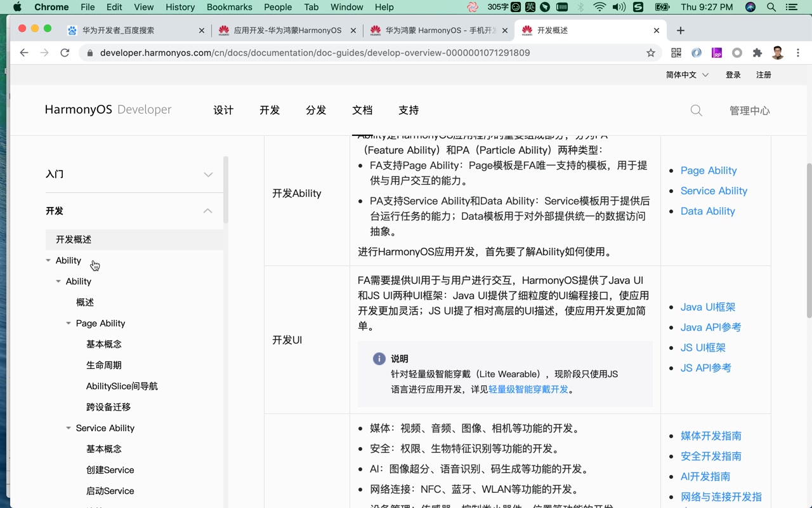Reload the page with the refresh icon
This screenshot has height=508, width=812.
pos(65,53)
